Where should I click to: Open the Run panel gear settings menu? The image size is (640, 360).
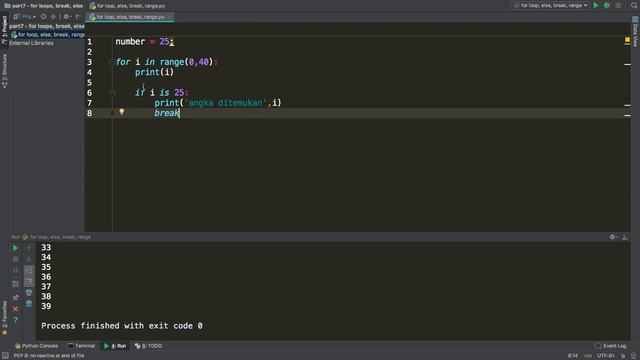click(613, 237)
